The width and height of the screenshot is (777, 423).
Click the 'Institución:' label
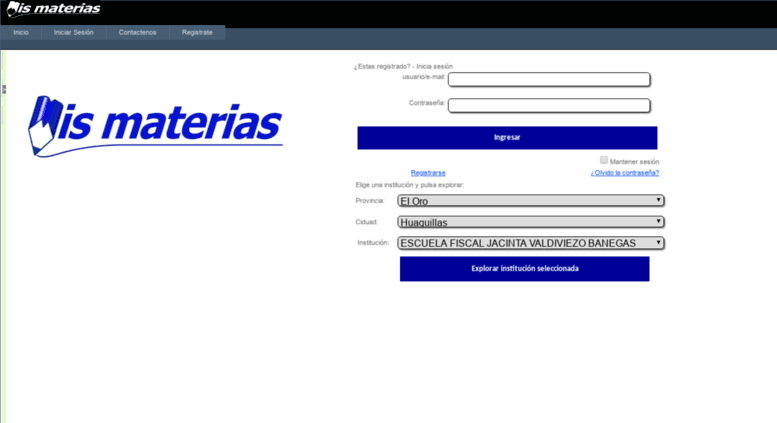click(x=373, y=243)
